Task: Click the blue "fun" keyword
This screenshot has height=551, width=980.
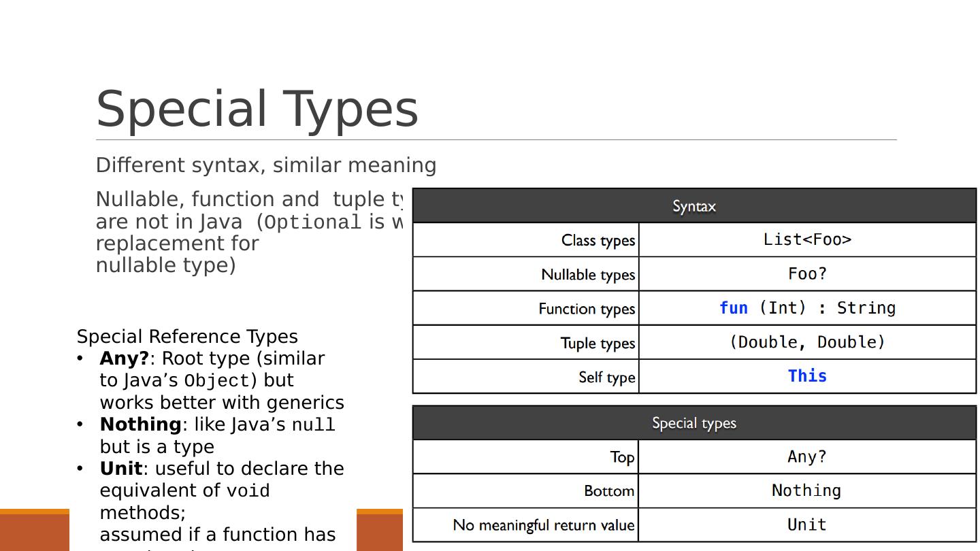Action: [x=733, y=308]
